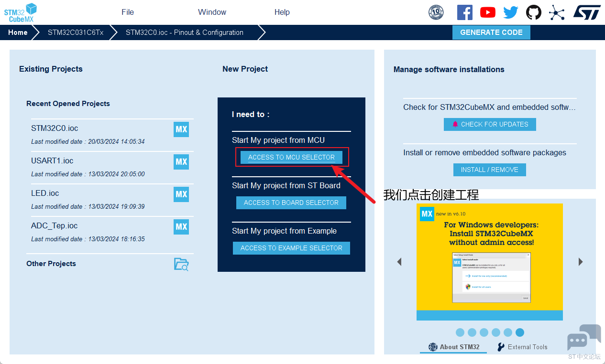Open recent project STM32C0.ioc
This screenshot has width=605, height=364.
coord(55,128)
